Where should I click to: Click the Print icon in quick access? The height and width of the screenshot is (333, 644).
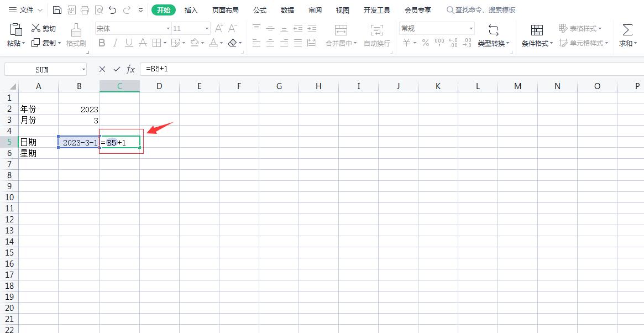pos(85,9)
